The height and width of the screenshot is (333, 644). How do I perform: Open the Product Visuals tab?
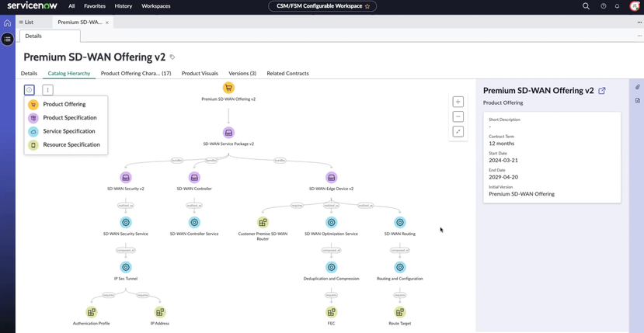[x=200, y=74]
